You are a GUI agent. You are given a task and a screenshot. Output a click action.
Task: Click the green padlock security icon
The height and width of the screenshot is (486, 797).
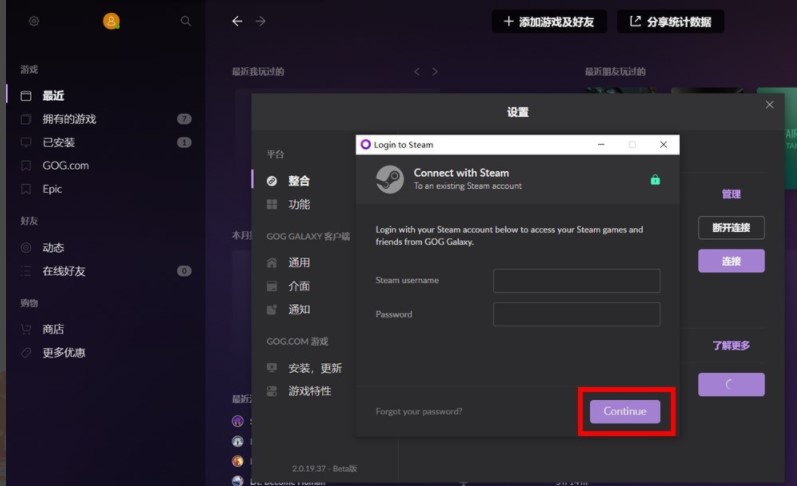click(x=655, y=179)
